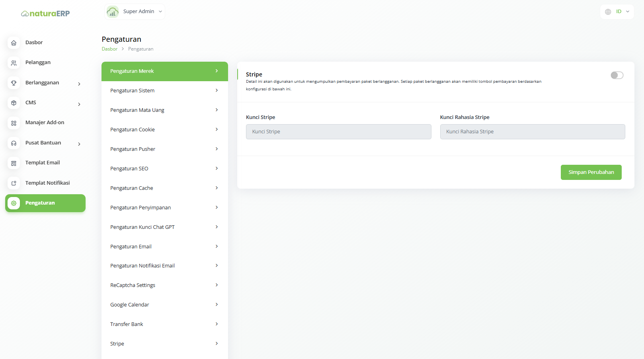Screen dimensions: 644x359
Task: Click the Berlangganan trophy icon
Action: [x=14, y=83]
